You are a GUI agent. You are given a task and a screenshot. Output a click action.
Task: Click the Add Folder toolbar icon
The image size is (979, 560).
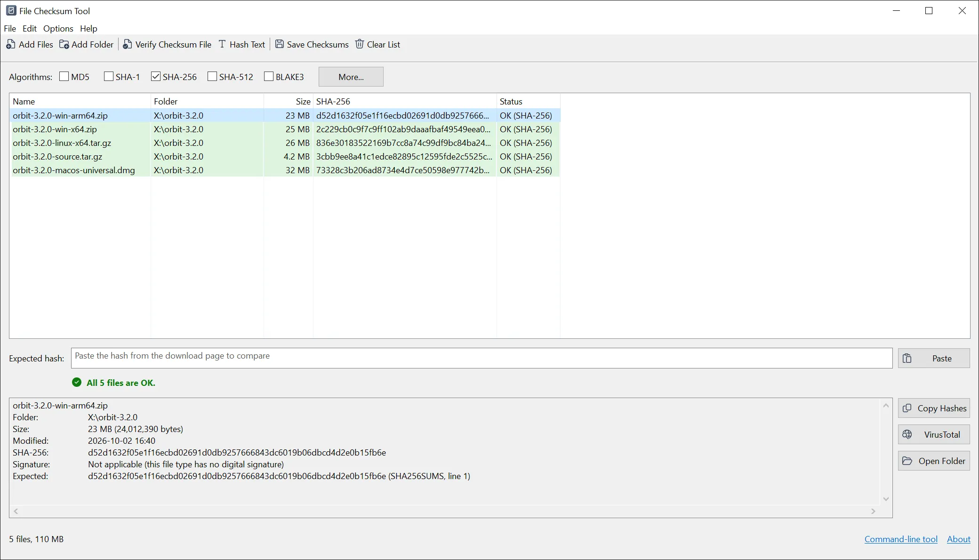tap(64, 44)
